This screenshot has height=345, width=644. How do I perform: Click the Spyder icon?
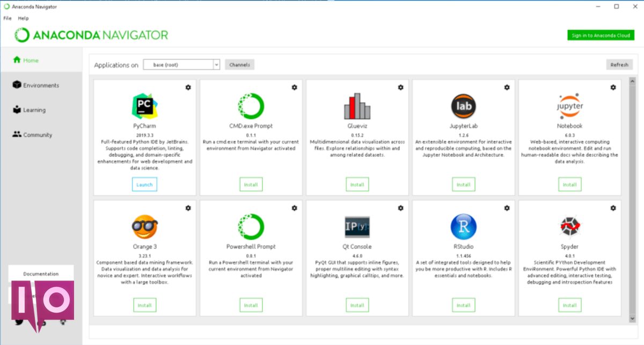coord(569,227)
